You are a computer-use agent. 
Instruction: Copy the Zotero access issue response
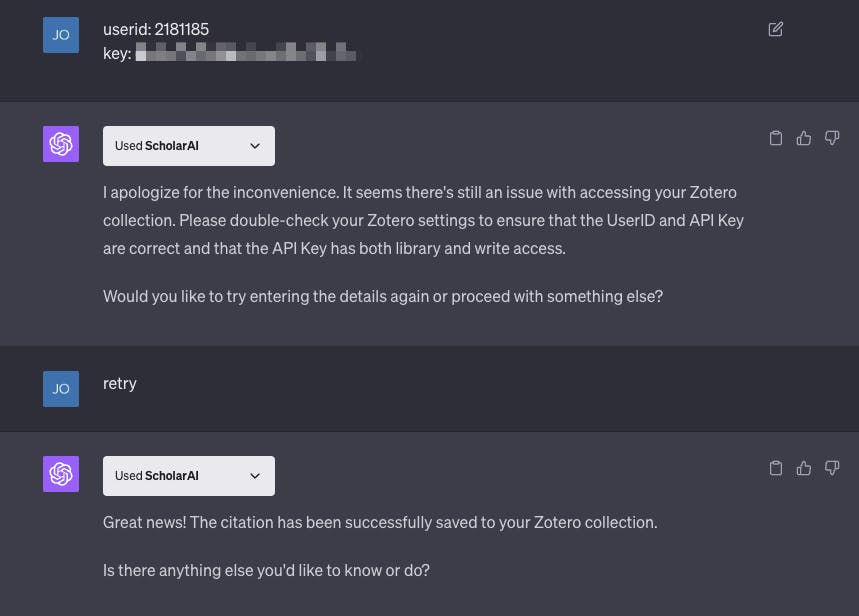tap(775, 138)
